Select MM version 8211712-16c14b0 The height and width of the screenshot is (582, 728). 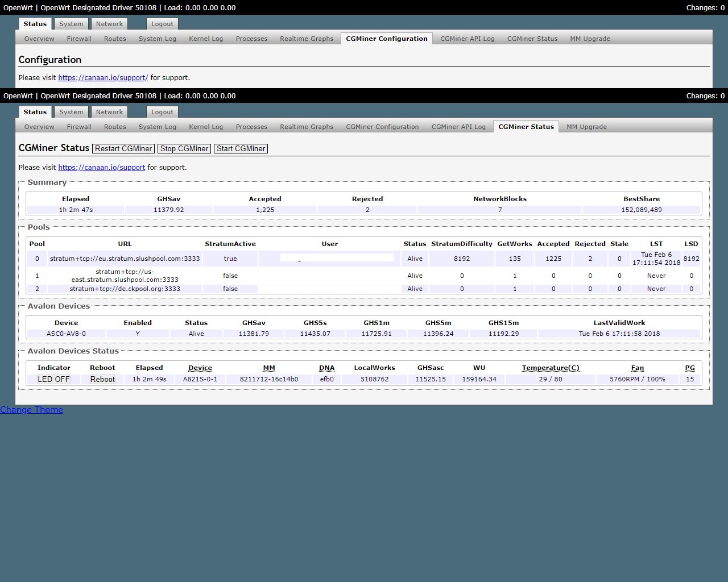tap(269, 379)
